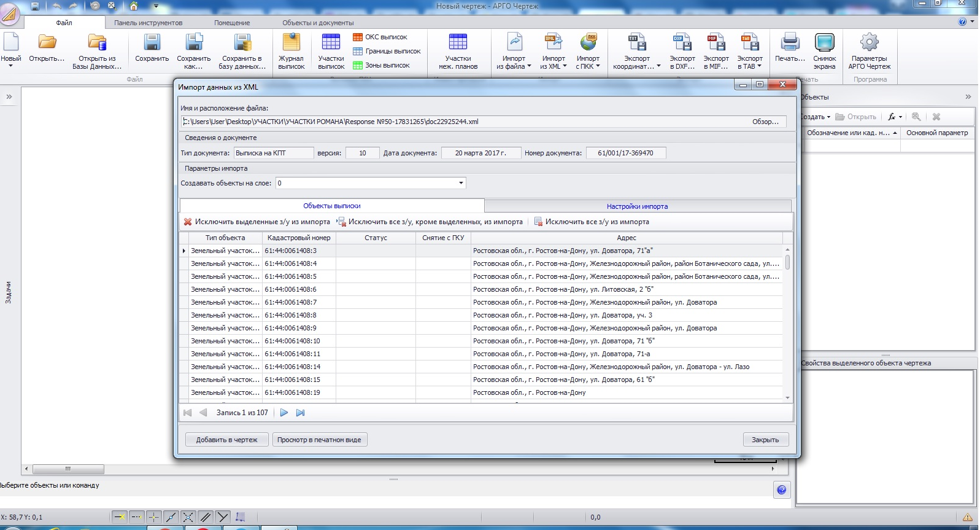Go to next record in navigator
The image size is (980, 530).
click(x=284, y=413)
